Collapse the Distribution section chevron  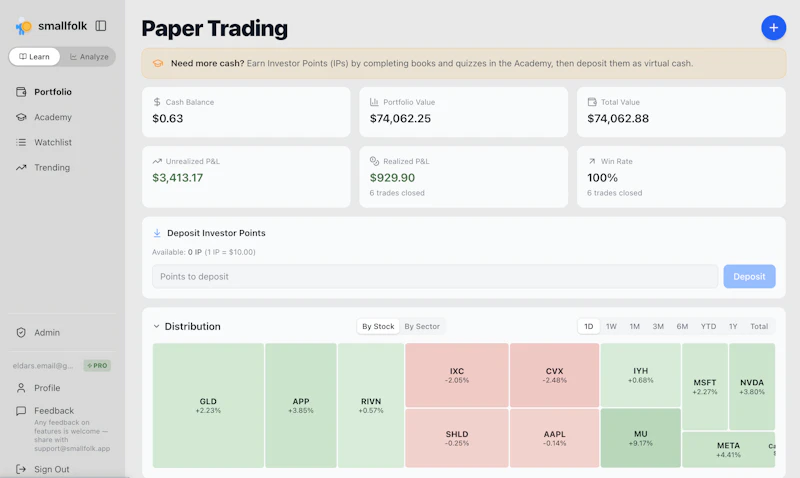tap(157, 326)
